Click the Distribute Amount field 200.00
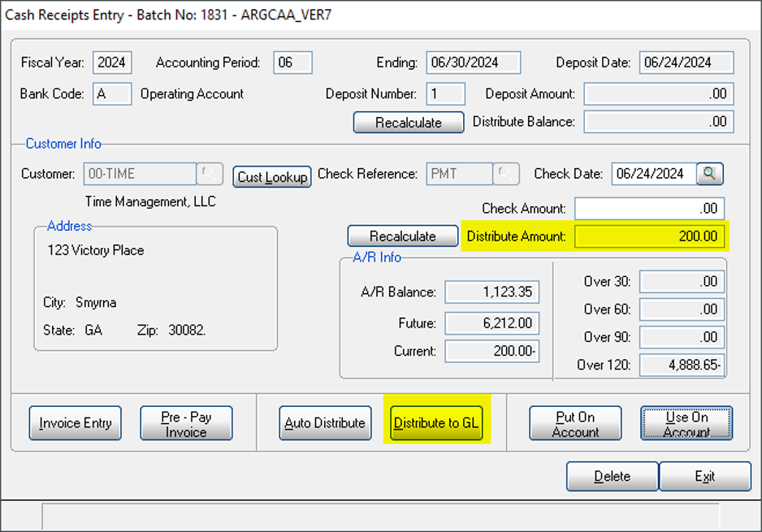The image size is (762, 532). click(x=650, y=236)
